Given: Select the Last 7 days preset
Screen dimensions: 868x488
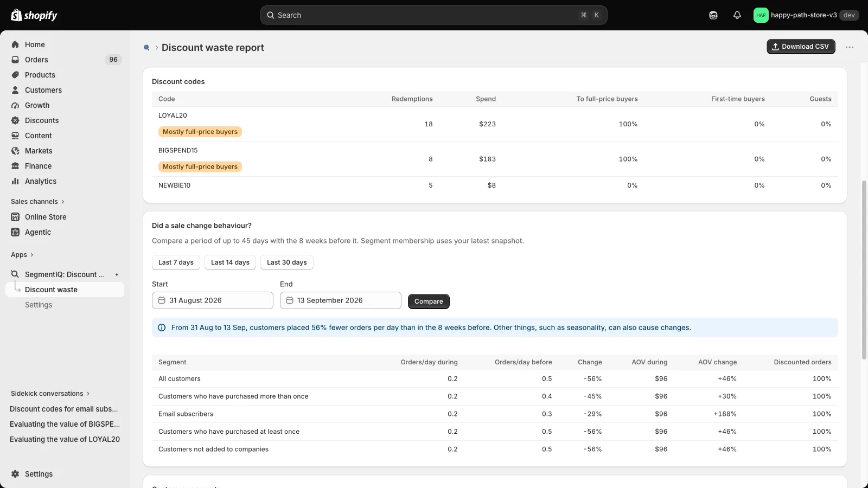Looking at the screenshot, I should point(176,262).
